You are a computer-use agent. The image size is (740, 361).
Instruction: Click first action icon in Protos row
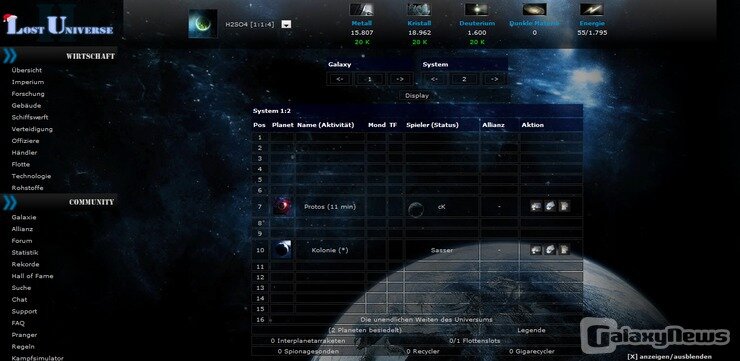pyautogui.click(x=536, y=206)
